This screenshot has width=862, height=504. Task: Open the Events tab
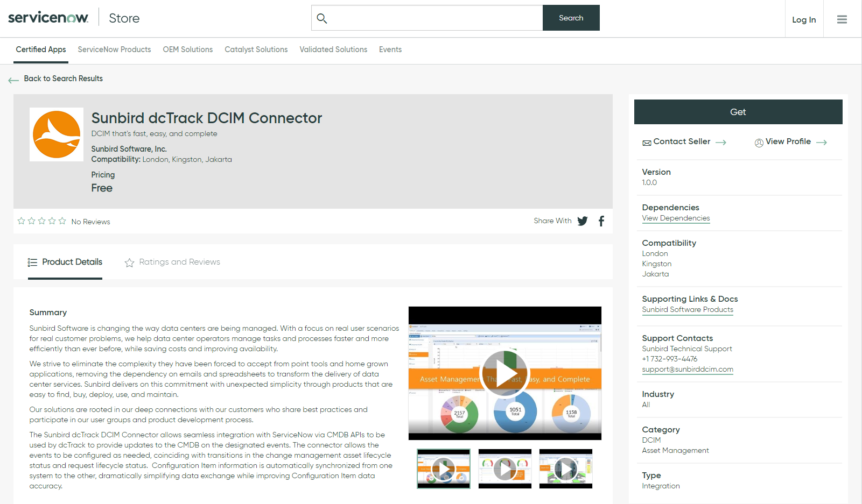click(x=390, y=49)
